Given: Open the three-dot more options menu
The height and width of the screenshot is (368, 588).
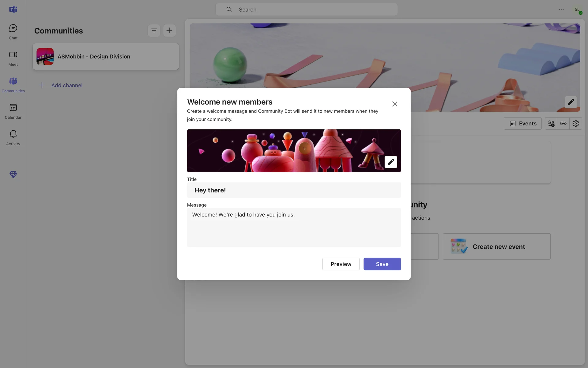Looking at the screenshot, I should 561,10.
